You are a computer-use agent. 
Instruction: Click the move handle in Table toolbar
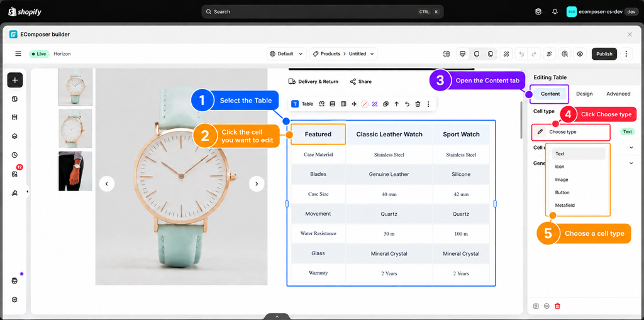coord(354,104)
